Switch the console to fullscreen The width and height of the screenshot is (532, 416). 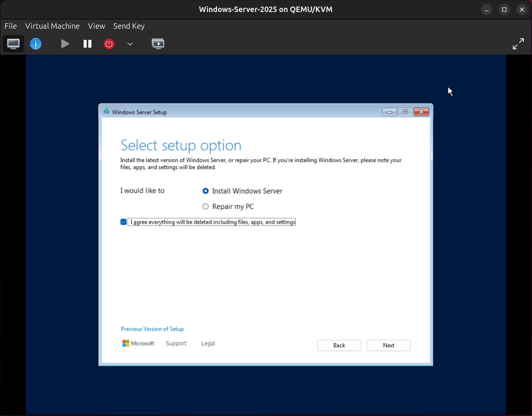tap(518, 44)
